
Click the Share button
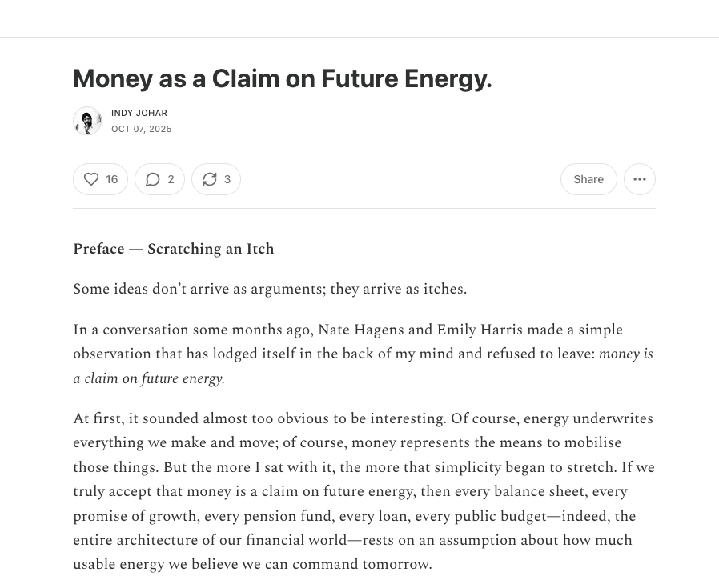point(588,179)
